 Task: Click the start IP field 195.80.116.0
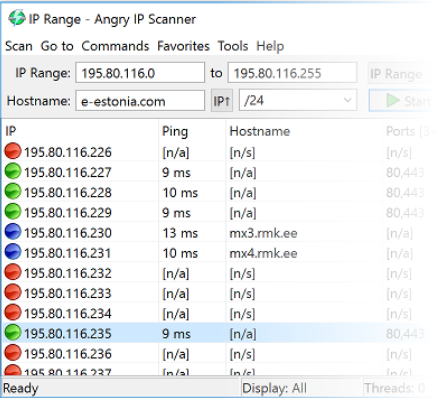[x=140, y=73]
